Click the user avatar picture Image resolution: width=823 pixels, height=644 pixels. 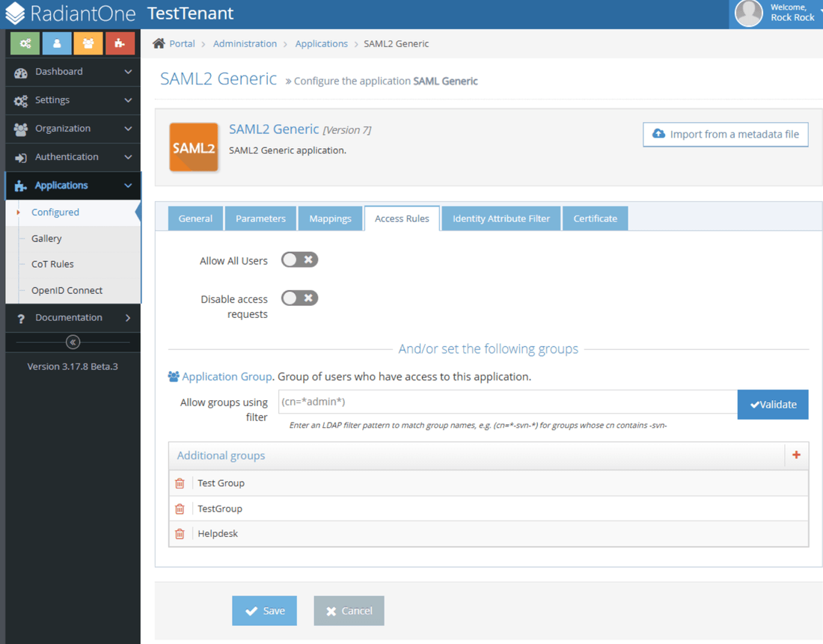[748, 13]
